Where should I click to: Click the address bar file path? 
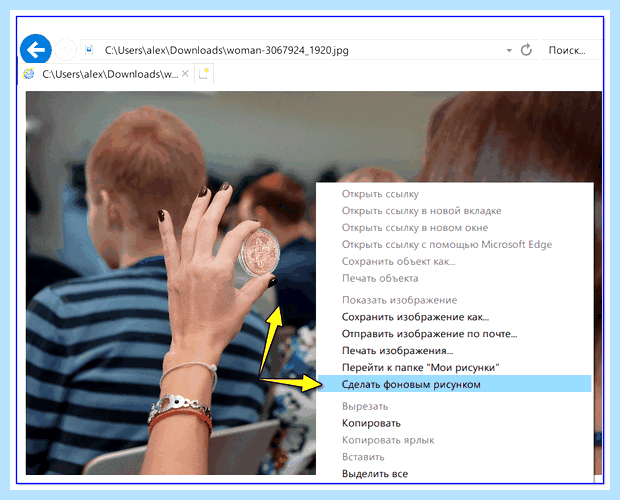tap(227, 50)
